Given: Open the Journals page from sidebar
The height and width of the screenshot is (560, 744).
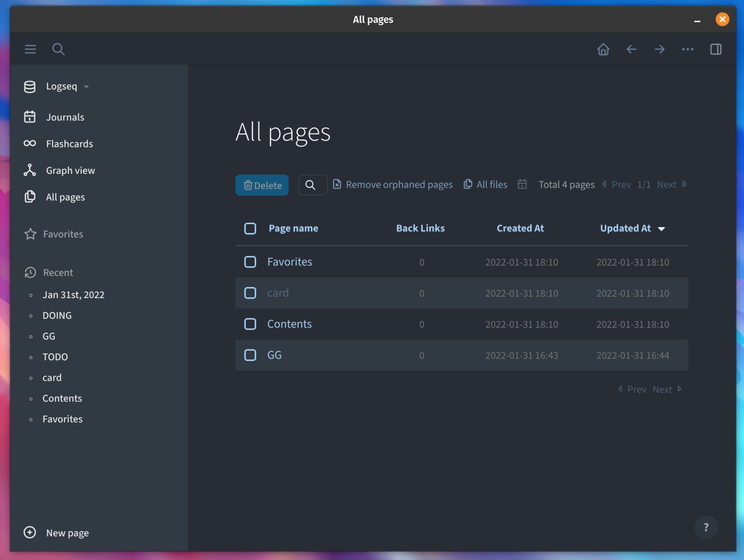Looking at the screenshot, I should tap(64, 117).
